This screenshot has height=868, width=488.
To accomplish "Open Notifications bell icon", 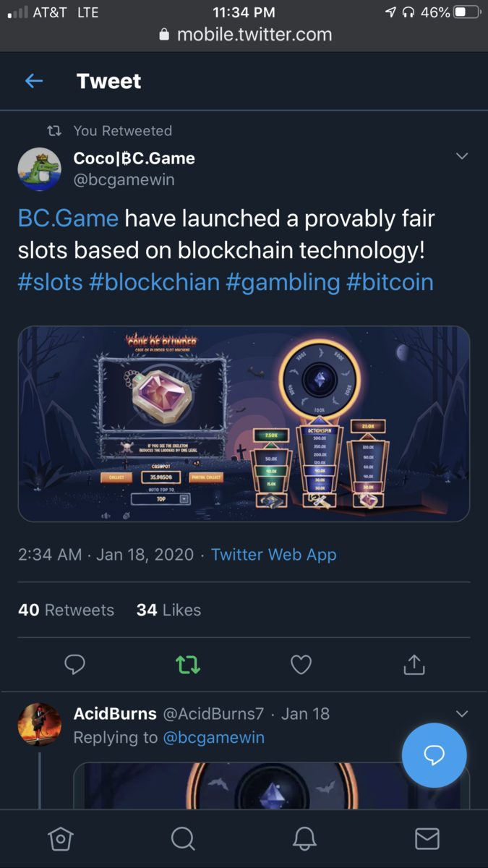I will 305,839.
